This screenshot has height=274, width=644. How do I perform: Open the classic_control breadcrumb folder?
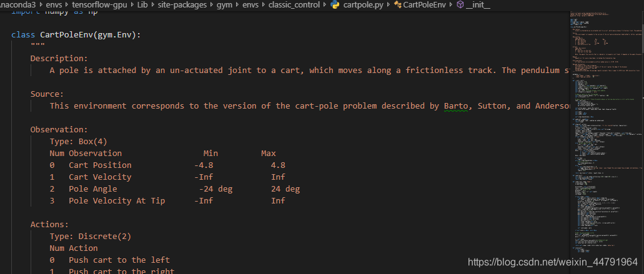point(295,5)
